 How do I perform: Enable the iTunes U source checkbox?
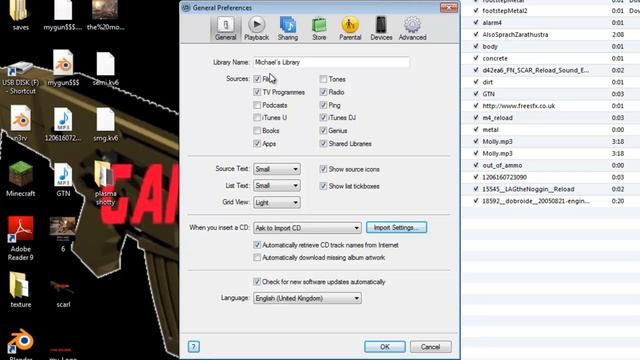pos(257,118)
